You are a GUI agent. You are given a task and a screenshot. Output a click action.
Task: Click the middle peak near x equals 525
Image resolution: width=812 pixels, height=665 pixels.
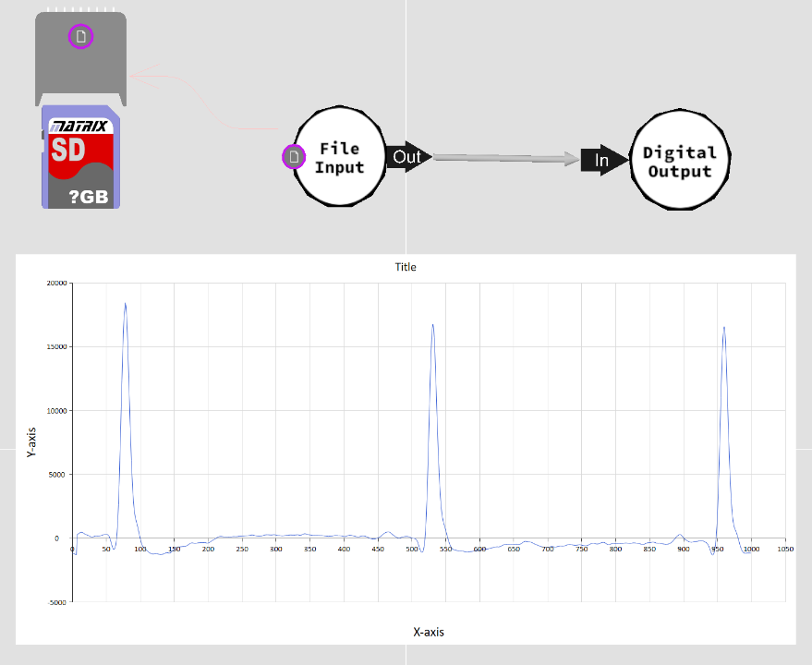pos(434,326)
